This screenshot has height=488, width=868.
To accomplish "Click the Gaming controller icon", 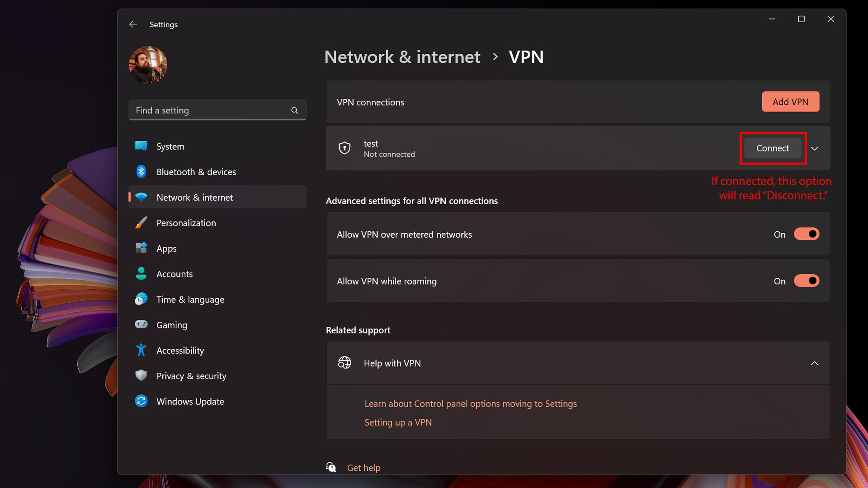I will (141, 324).
